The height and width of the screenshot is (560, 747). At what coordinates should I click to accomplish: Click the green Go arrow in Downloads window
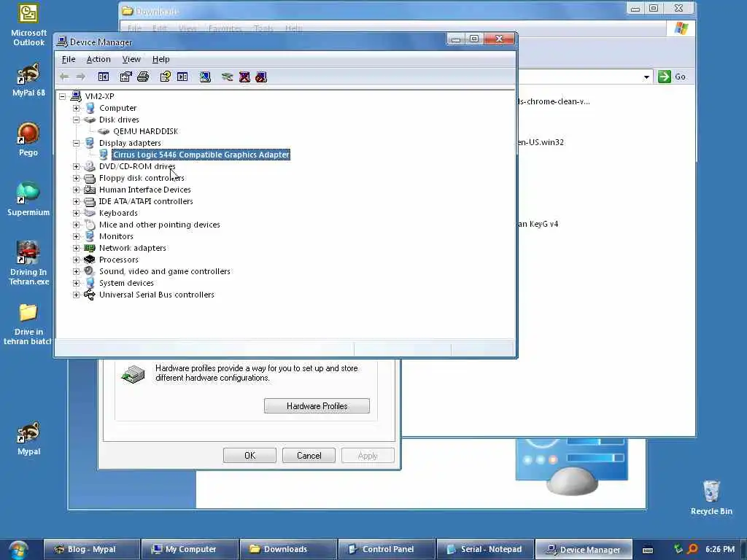664,77
